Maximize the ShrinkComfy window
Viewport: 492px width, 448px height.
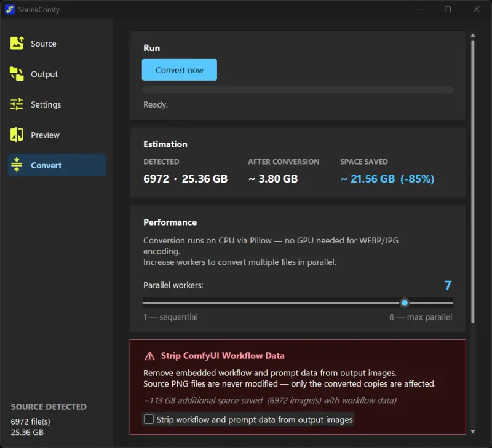448,9
